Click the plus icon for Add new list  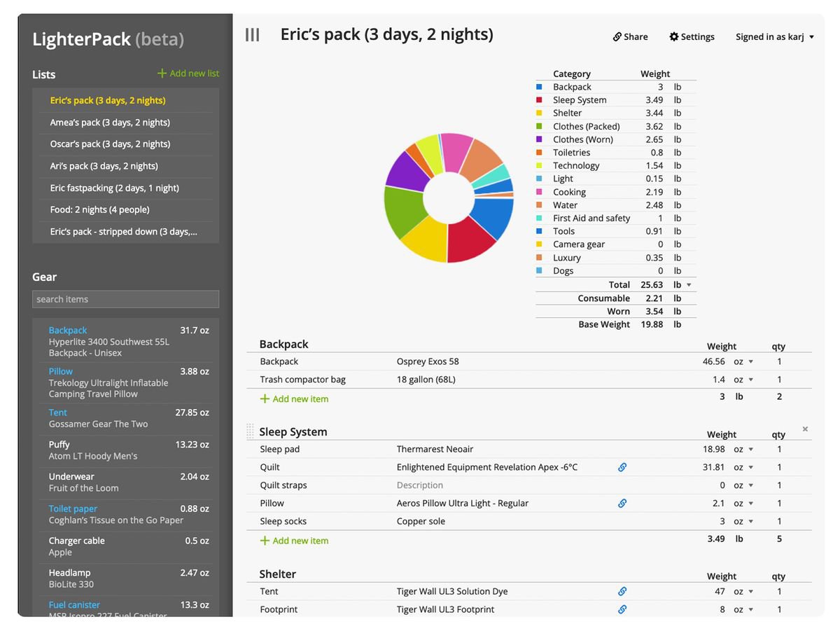point(162,73)
